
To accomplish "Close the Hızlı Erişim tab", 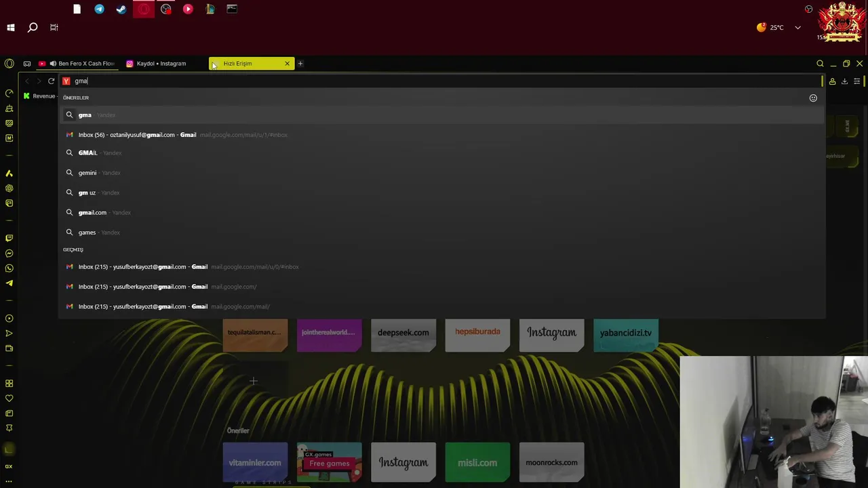I will (287, 64).
